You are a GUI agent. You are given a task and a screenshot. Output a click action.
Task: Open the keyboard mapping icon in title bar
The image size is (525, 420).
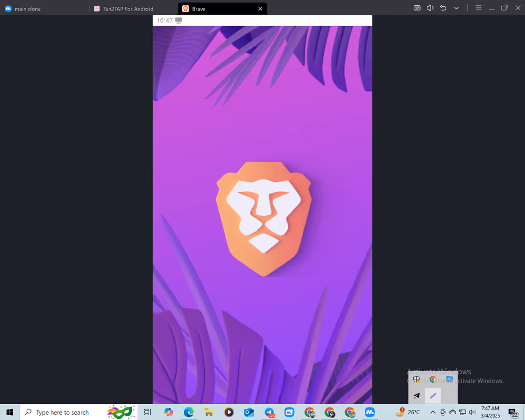tap(417, 8)
